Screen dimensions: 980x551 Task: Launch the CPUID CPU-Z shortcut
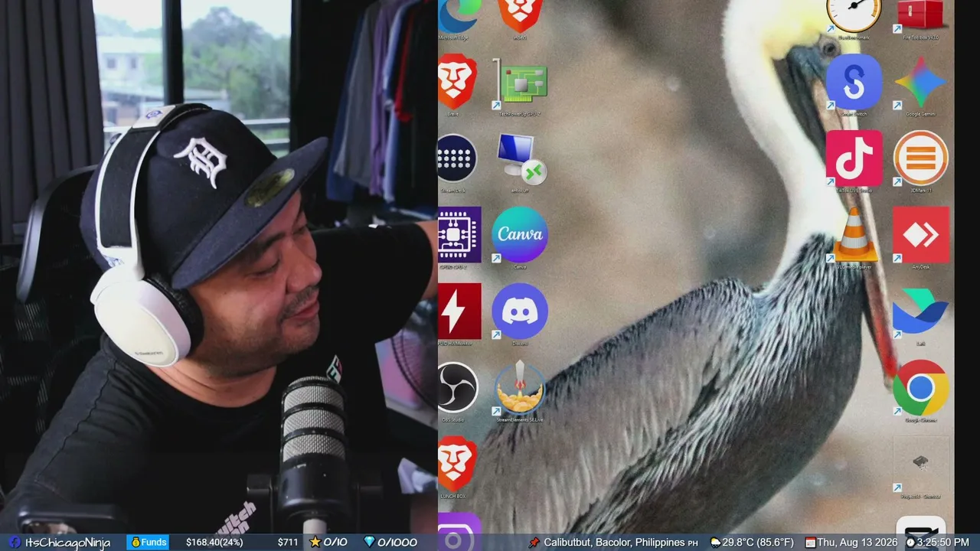tap(459, 236)
